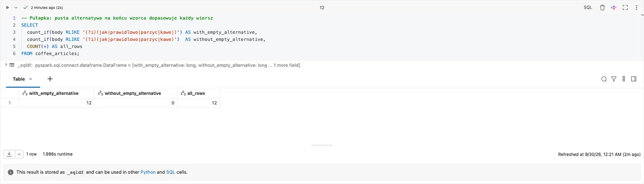
Task: Add a new visualization tab
Action: (x=50, y=79)
